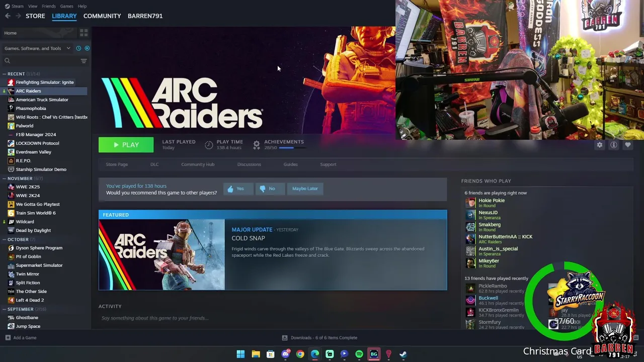Select R.E.P.O. icon in library list

tap(11, 161)
